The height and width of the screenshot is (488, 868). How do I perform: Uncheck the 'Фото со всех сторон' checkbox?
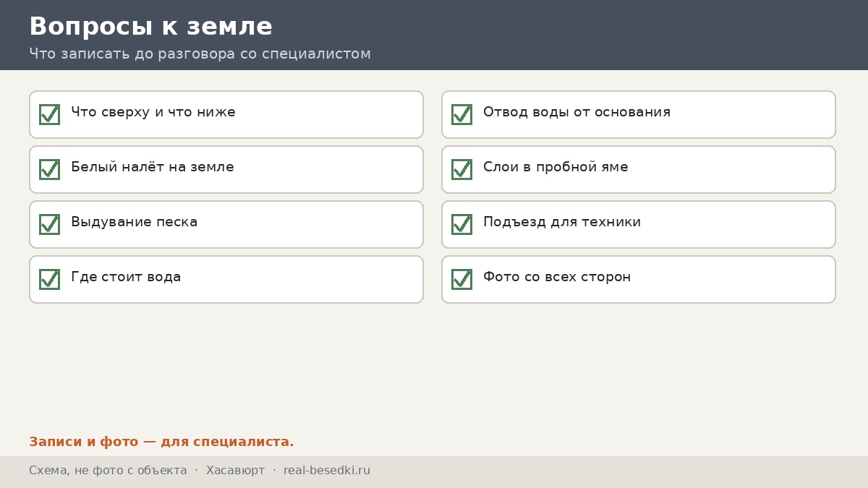pos(461,279)
